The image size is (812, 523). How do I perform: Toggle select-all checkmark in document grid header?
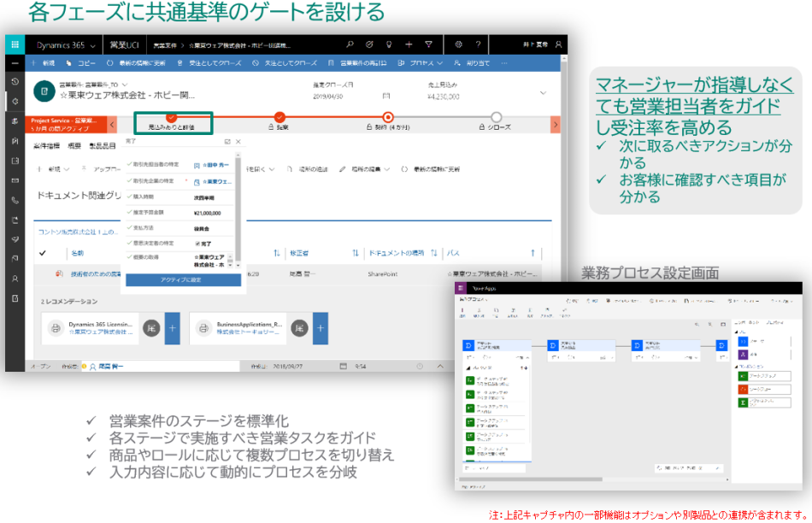pos(44,253)
